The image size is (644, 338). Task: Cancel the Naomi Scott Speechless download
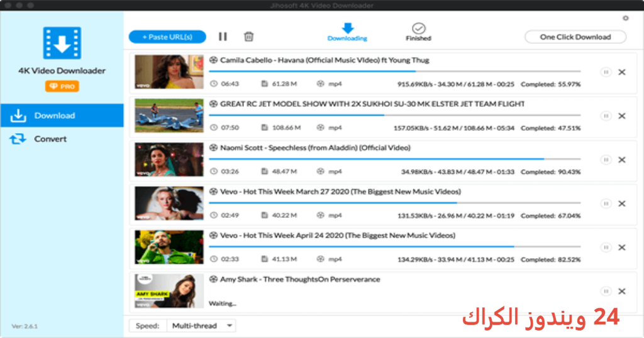point(622,160)
